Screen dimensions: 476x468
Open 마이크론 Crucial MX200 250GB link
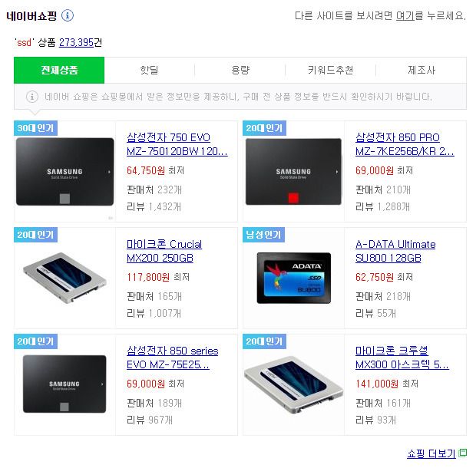tap(164, 251)
